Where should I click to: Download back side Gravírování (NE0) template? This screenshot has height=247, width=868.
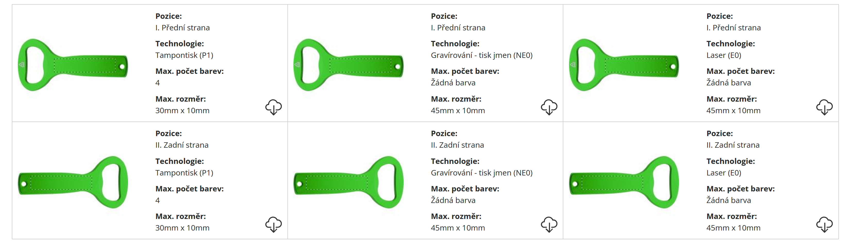(549, 224)
